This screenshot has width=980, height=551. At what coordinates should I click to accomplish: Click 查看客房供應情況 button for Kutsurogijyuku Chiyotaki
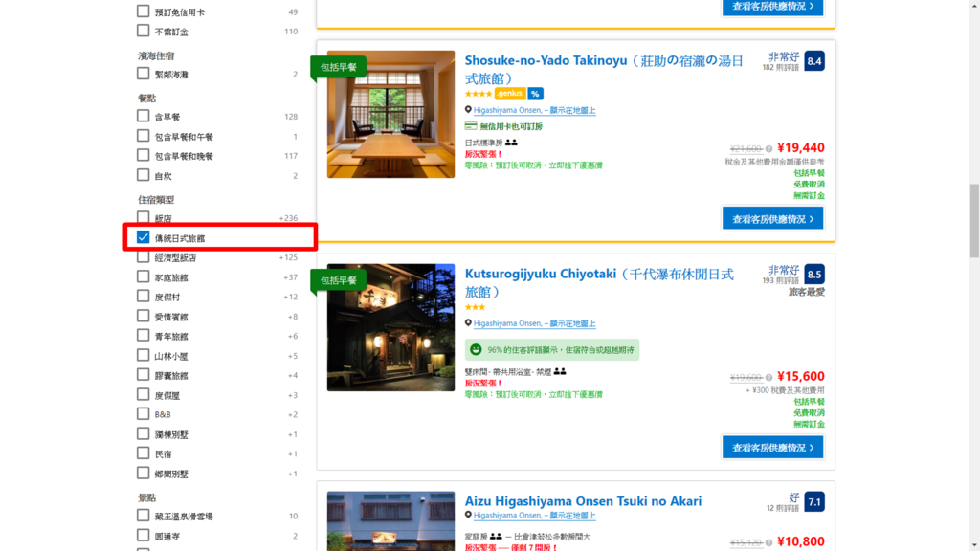pos(773,448)
